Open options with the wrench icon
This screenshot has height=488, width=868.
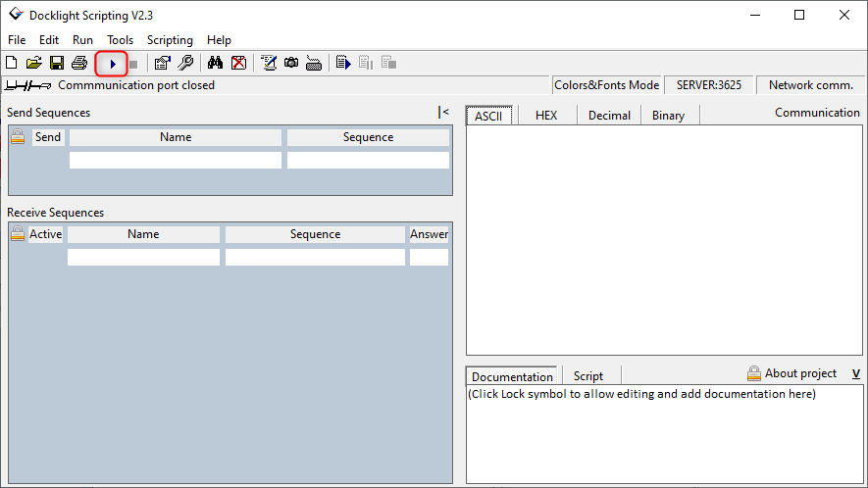click(185, 63)
